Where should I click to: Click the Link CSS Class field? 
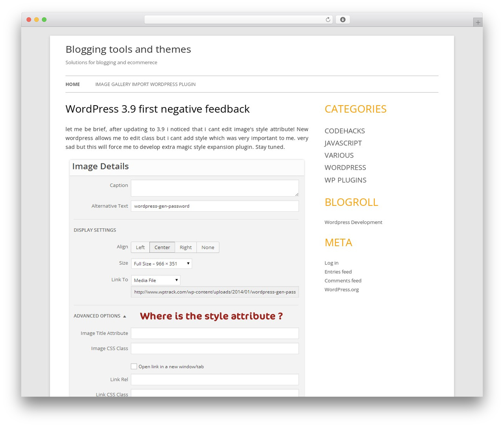tap(215, 393)
